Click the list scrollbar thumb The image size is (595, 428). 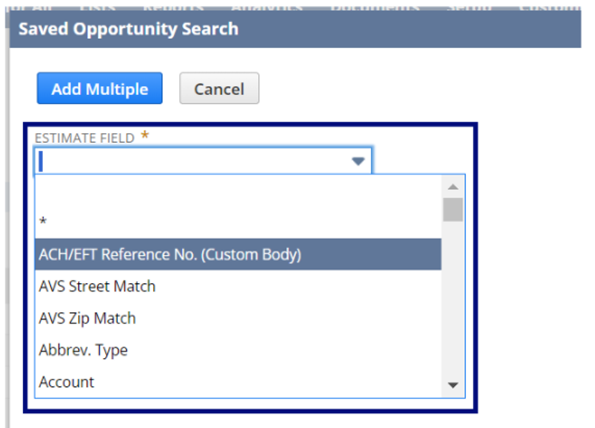coord(453,209)
